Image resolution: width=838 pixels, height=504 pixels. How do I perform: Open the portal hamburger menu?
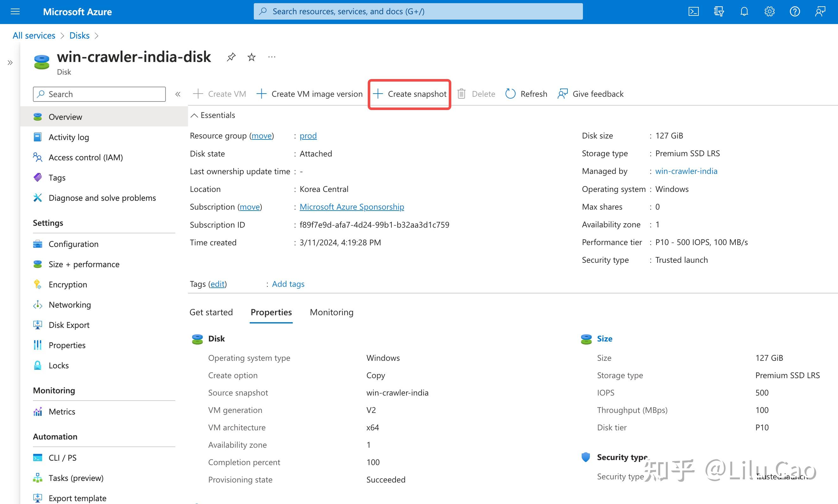coord(15,12)
